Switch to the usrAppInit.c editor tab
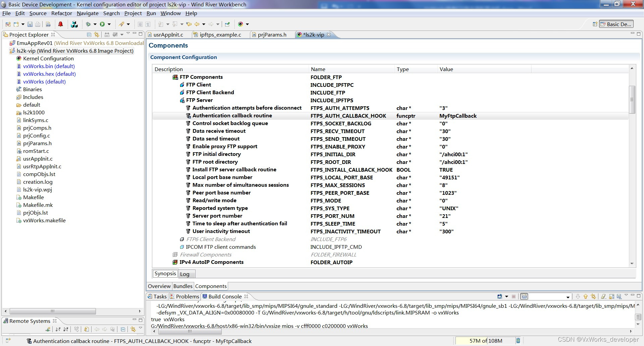The width and height of the screenshot is (644, 346). click(168, 35)
